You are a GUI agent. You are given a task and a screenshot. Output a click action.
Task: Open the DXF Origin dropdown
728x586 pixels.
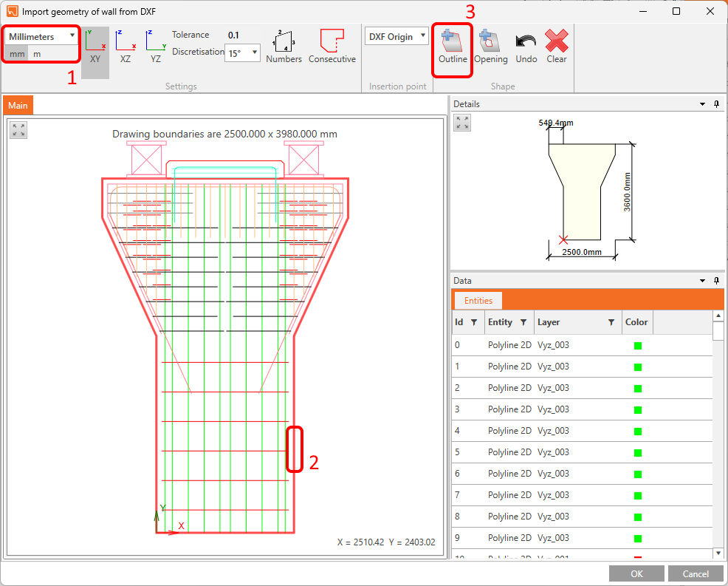(396, 36)
